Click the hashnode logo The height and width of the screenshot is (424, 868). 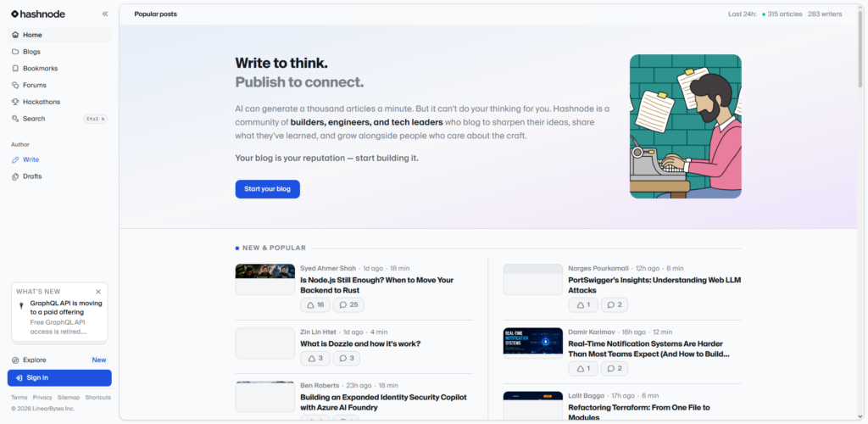(38, 14)
